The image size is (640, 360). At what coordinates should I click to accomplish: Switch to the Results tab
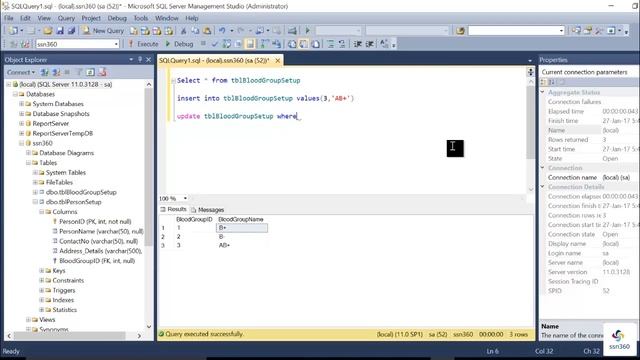tap(173, 209)
